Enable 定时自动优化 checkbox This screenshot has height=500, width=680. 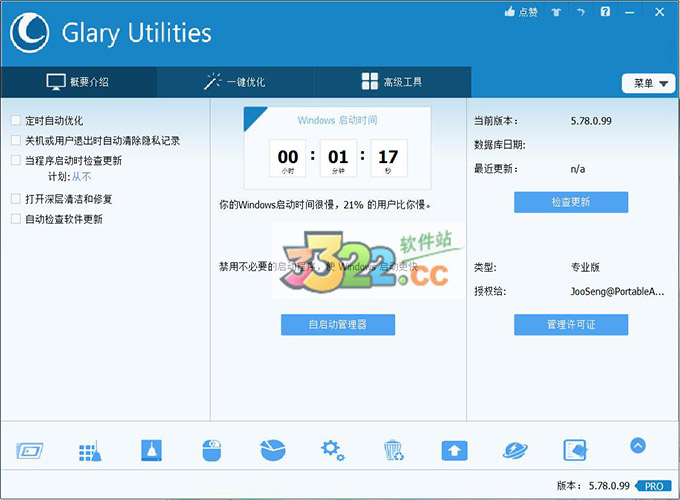(x=16, y=120)
